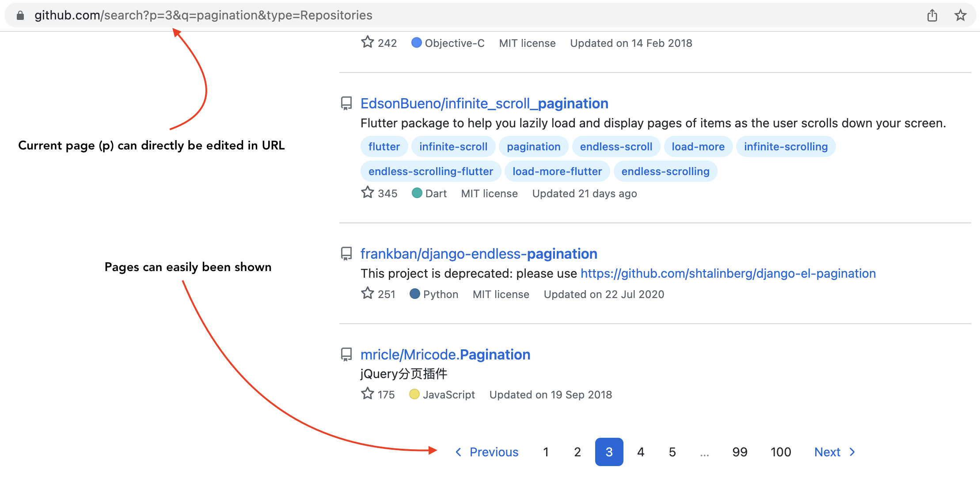Click the repo icon beside frankban/django-endless-pagination
Screen dimensions: 980x482
(346, 254)
